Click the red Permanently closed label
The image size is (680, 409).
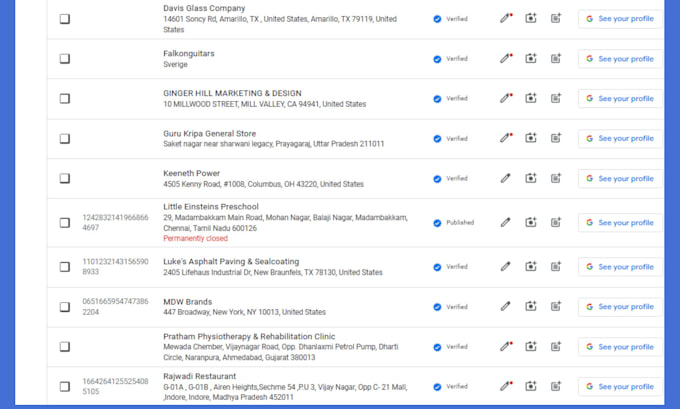[195, 238]
